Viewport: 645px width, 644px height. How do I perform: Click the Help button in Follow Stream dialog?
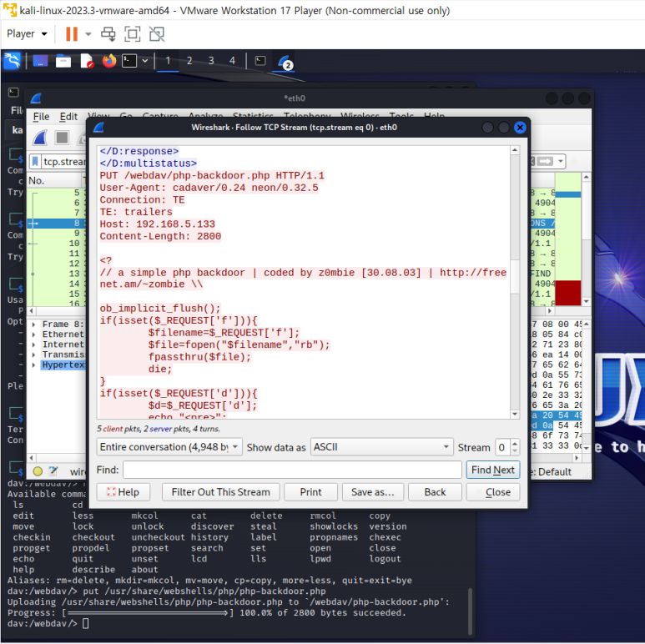coord(123,492)
